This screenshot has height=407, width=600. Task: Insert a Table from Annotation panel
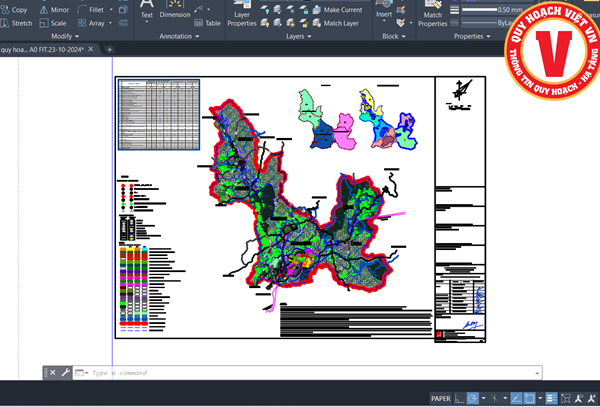(207, 22)
